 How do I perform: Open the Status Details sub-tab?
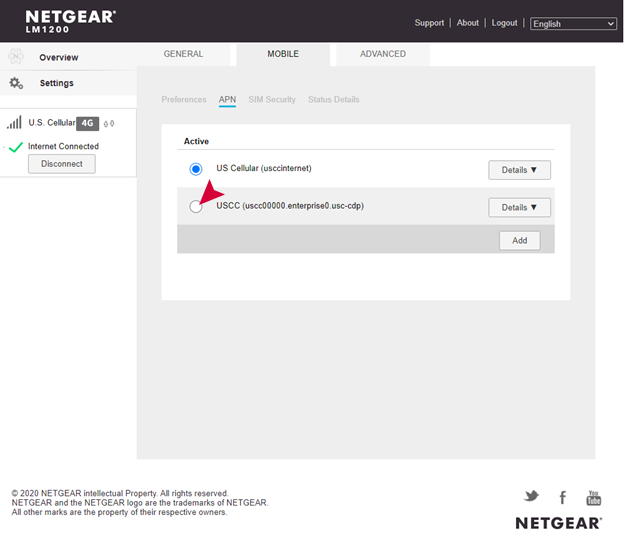[333, 99]
